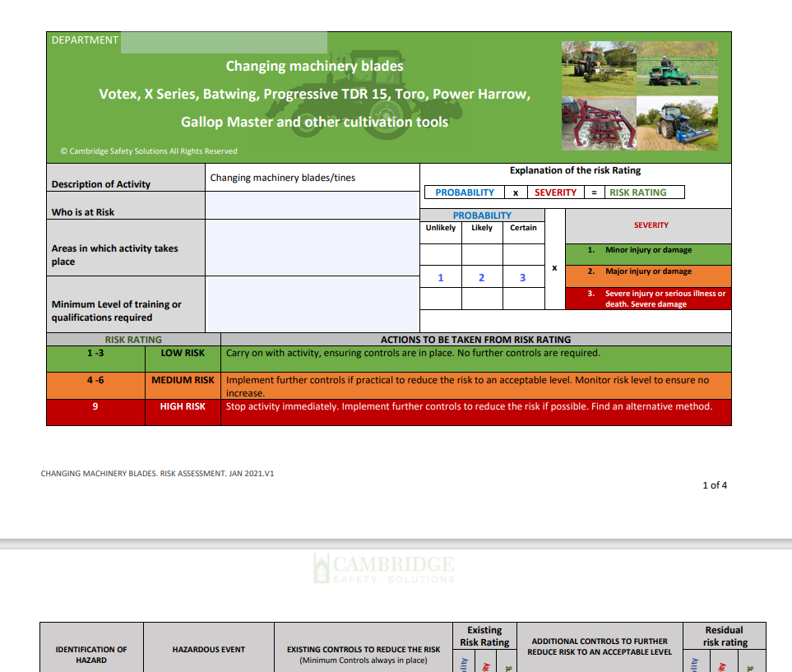Click the 'Who is at Risk' field

click(312, 206)
